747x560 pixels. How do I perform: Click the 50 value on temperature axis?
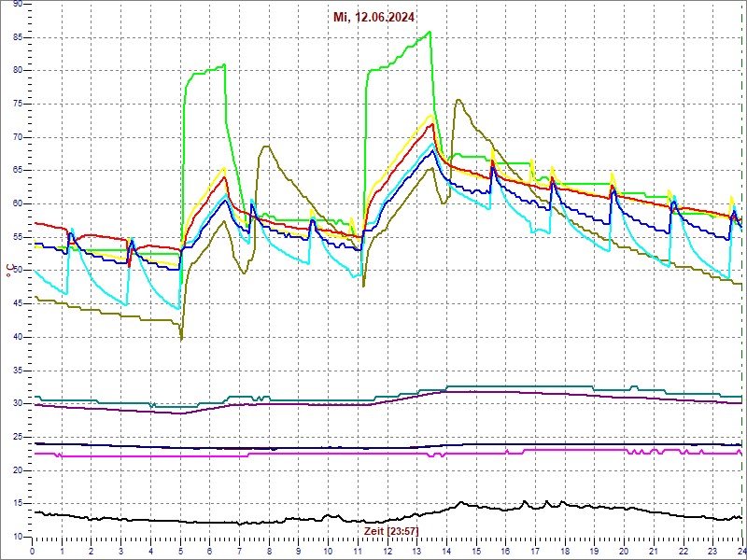[x=18, y=271]
